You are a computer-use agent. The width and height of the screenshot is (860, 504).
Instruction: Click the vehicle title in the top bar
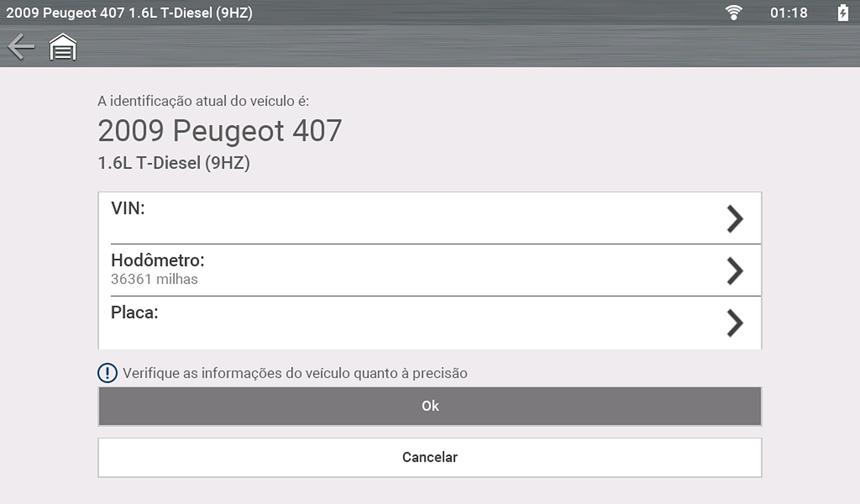(x=129, y=13)
